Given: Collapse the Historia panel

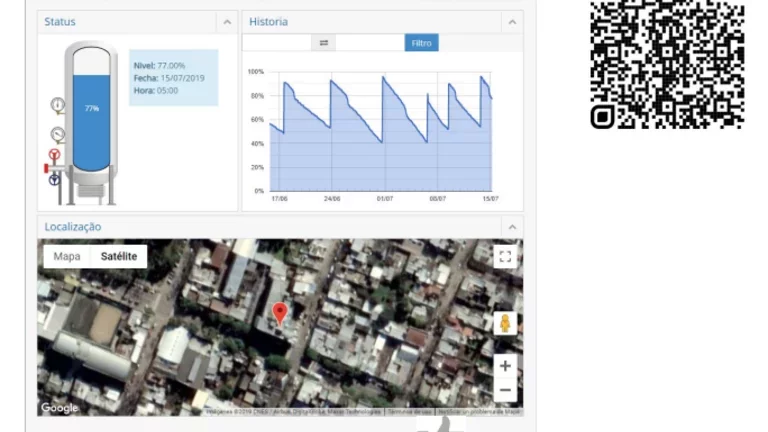Looking at the screenshot, I should pos(512,22).
